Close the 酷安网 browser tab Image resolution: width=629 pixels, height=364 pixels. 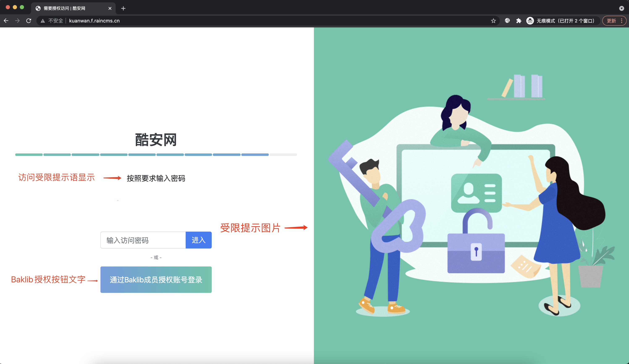tap(110, 8)
